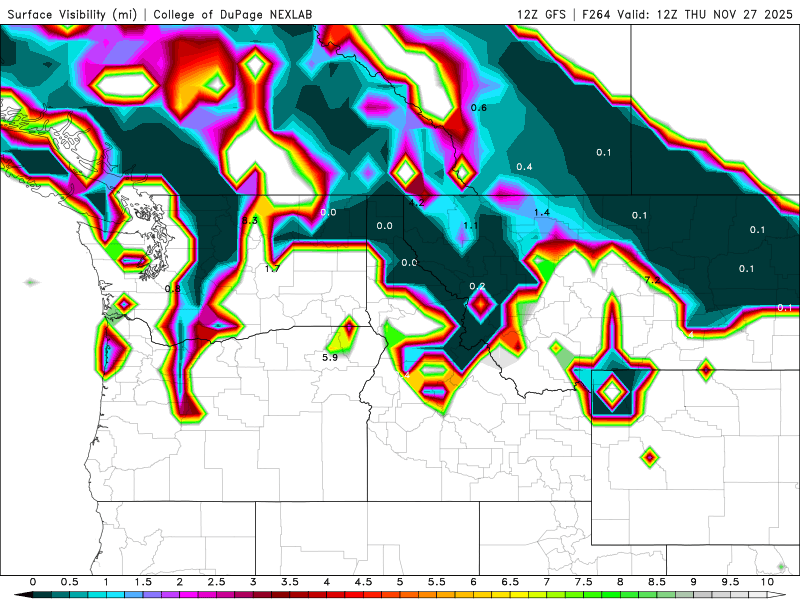
Task: Click the '5.5' tick label on color scale
Action: (x=437, y=582)
